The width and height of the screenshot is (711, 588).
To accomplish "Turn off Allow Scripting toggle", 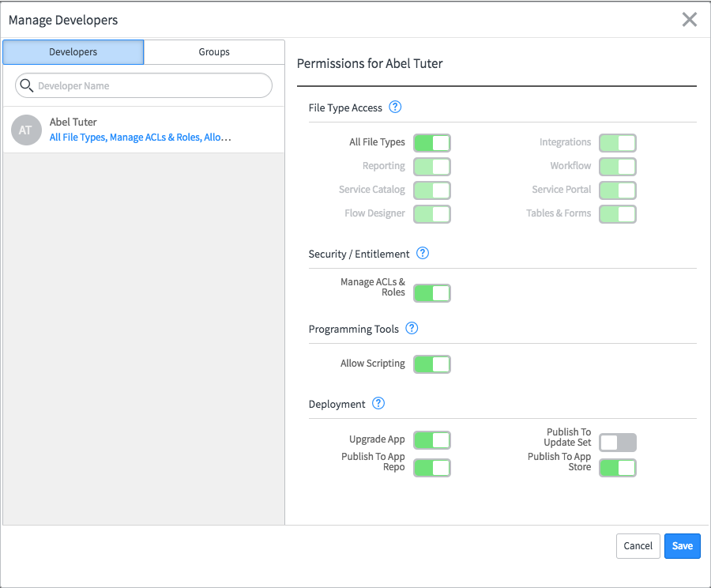I will pyautogui.click(x=432, y=364).
